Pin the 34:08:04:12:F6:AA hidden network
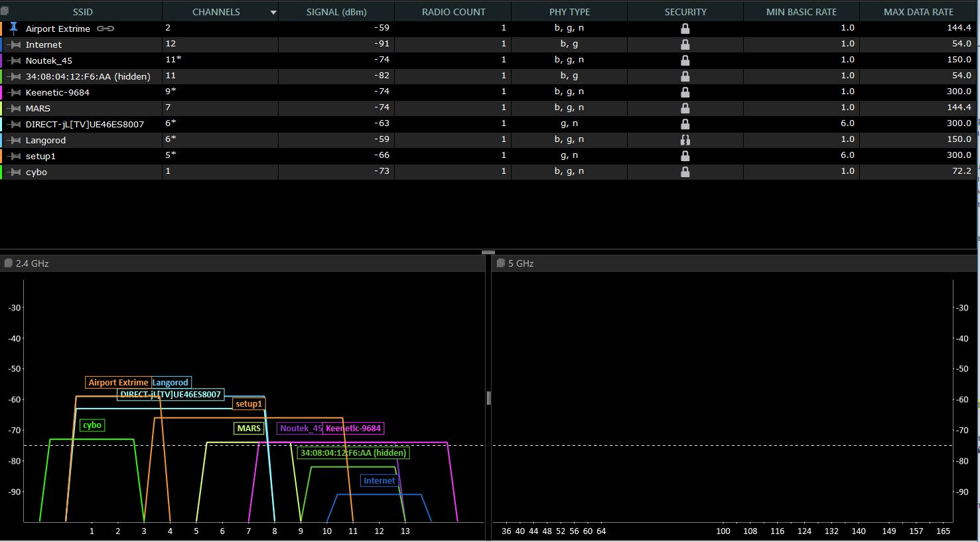This screenshot has height=542, width=980. pyautogui.click(x=14, y=76)
